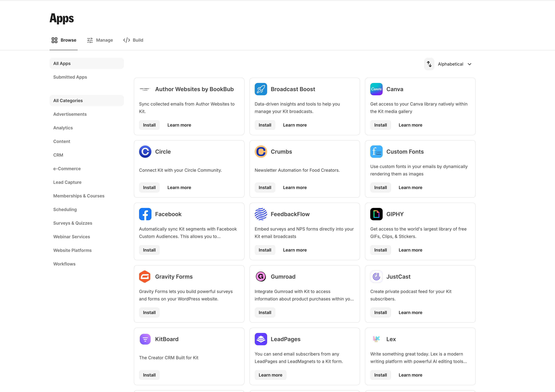Install the Gumroad app

pos(265,312)
